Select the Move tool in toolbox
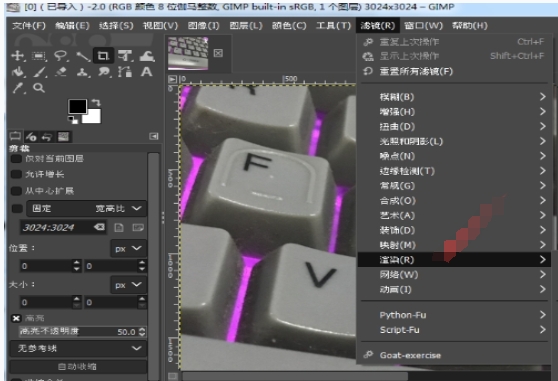 [17, 56]
